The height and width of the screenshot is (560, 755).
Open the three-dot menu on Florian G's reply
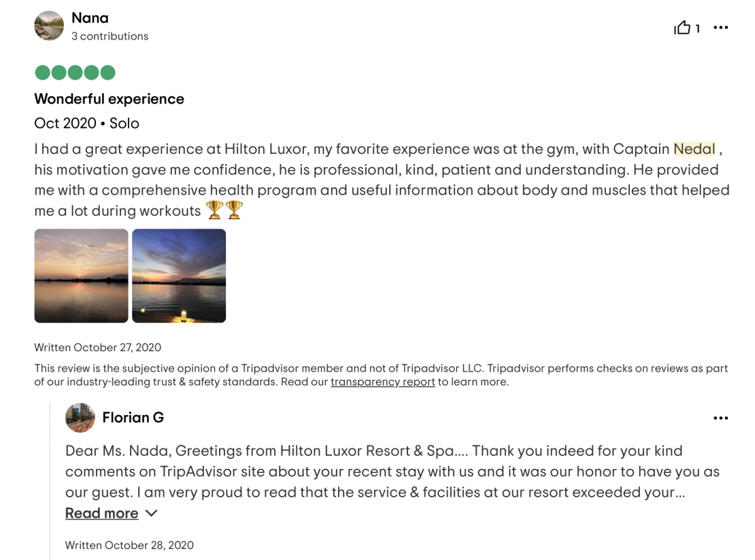coord(720,418)
